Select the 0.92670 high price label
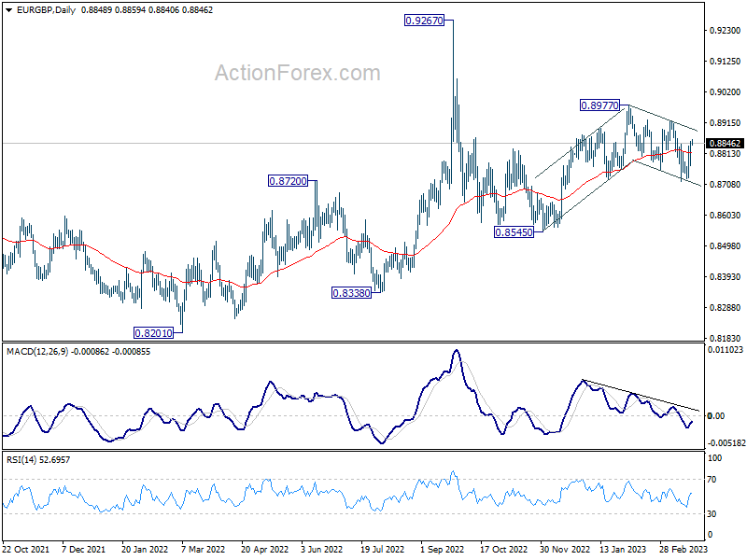Image resolution: width=747 pixels, height=560 pixels. [424, 21]
